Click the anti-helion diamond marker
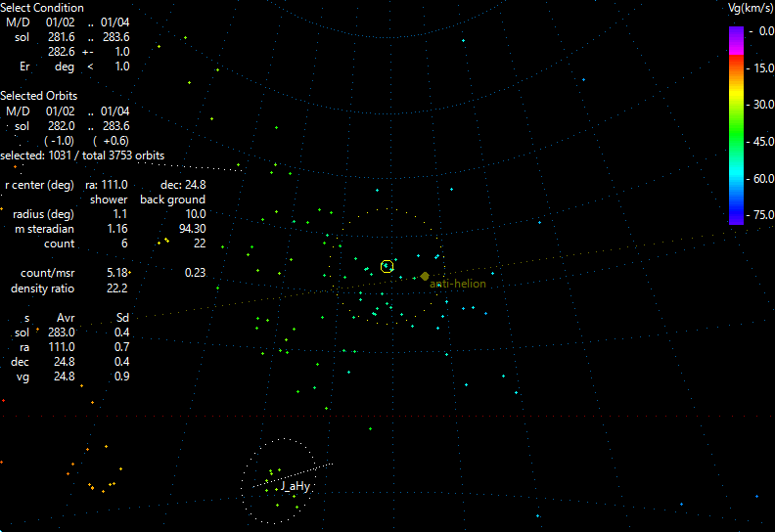Screen dimensions: 775x532 point(425,276)
